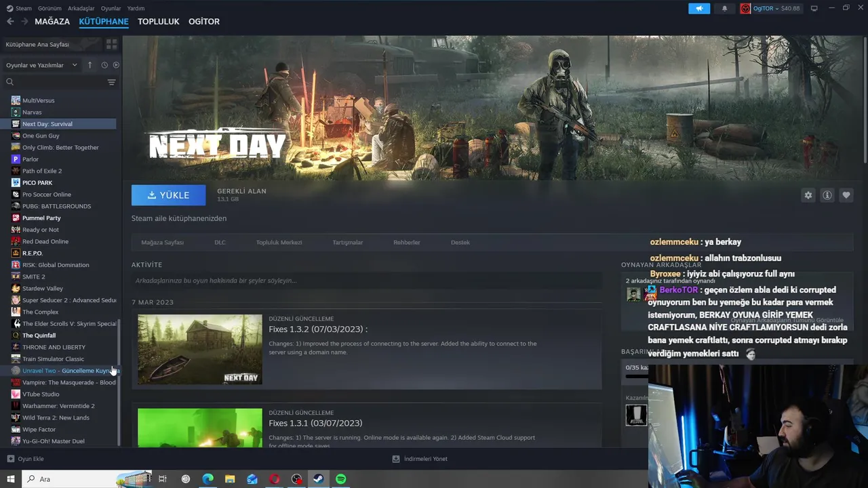Open DLC link
The width and height of the screenshot is (868, 488).
[x=220, y=242]
